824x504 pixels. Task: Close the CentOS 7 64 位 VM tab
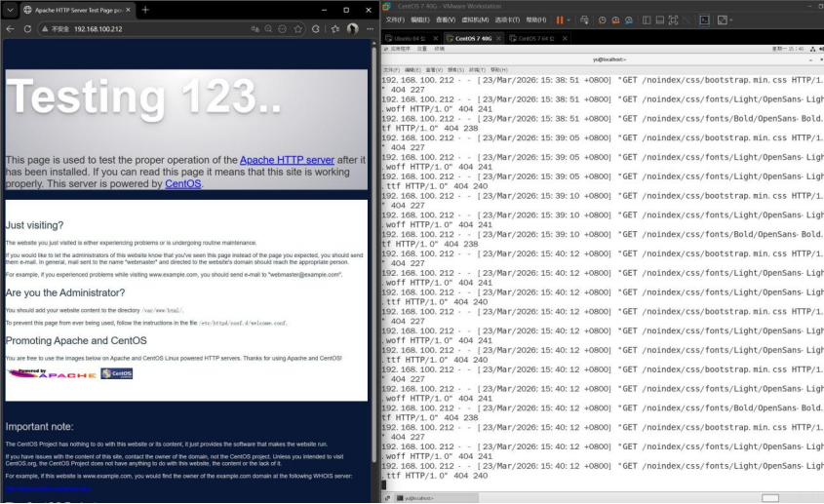coord(565,38)
